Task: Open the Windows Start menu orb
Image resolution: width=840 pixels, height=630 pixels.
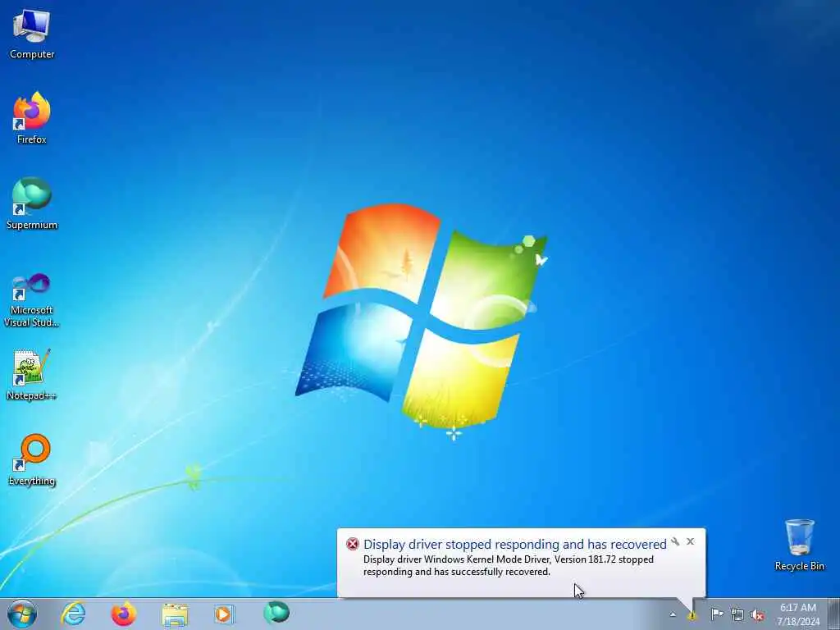Action: (x=22, y=614)
